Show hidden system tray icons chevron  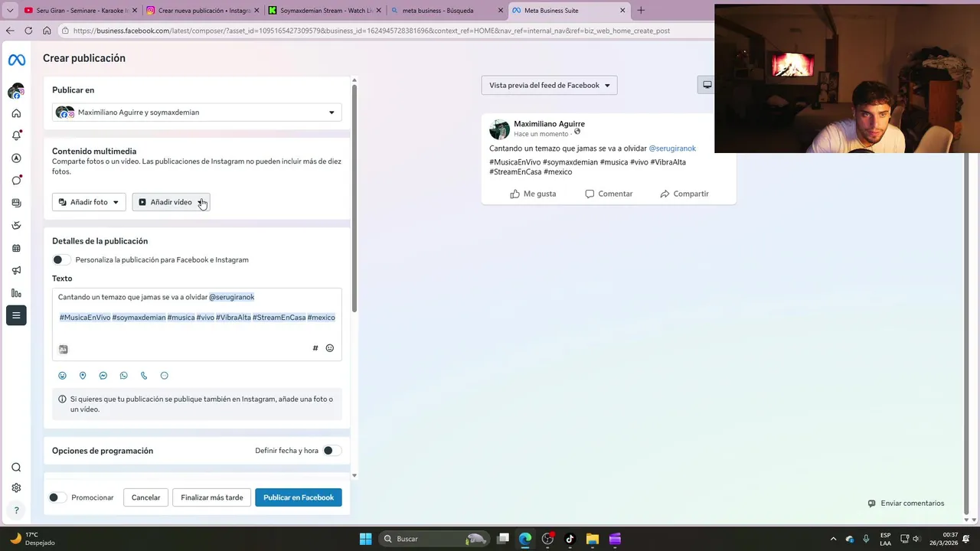coord(834,539)
